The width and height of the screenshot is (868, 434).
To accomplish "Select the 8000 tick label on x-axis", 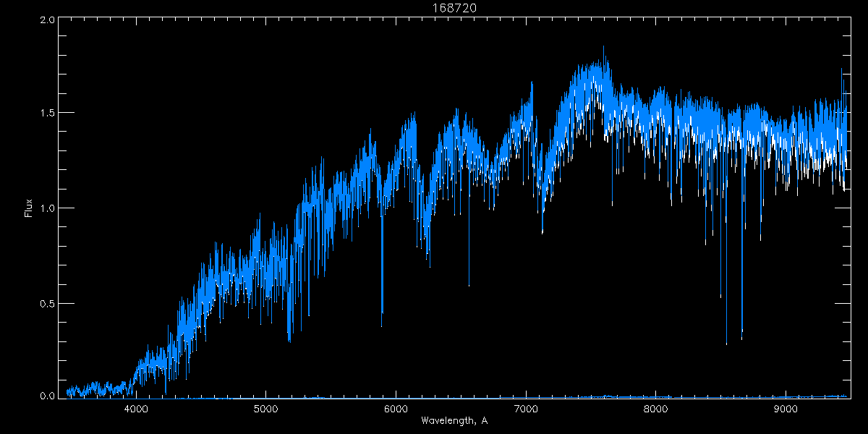I will (x=655, y=409).
